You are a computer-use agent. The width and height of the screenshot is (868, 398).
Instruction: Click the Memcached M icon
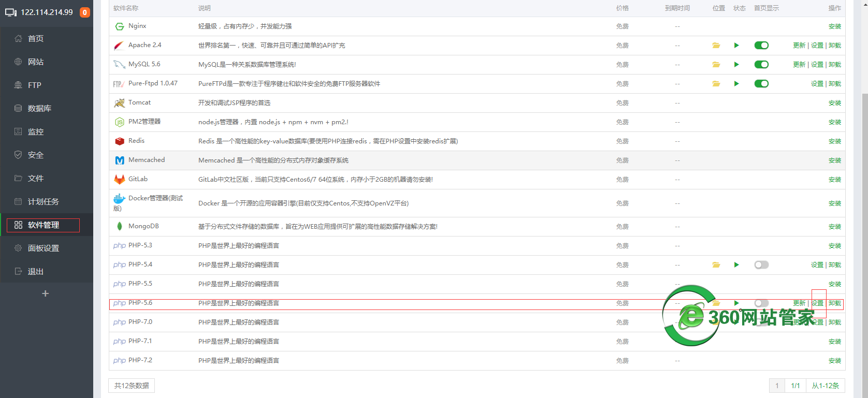point(120,160)
